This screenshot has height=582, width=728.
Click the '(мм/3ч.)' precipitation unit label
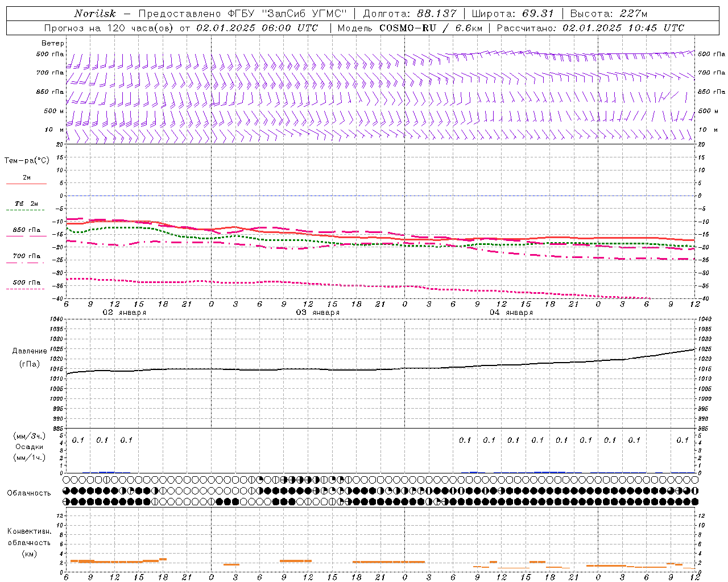[x=30, y=436]
